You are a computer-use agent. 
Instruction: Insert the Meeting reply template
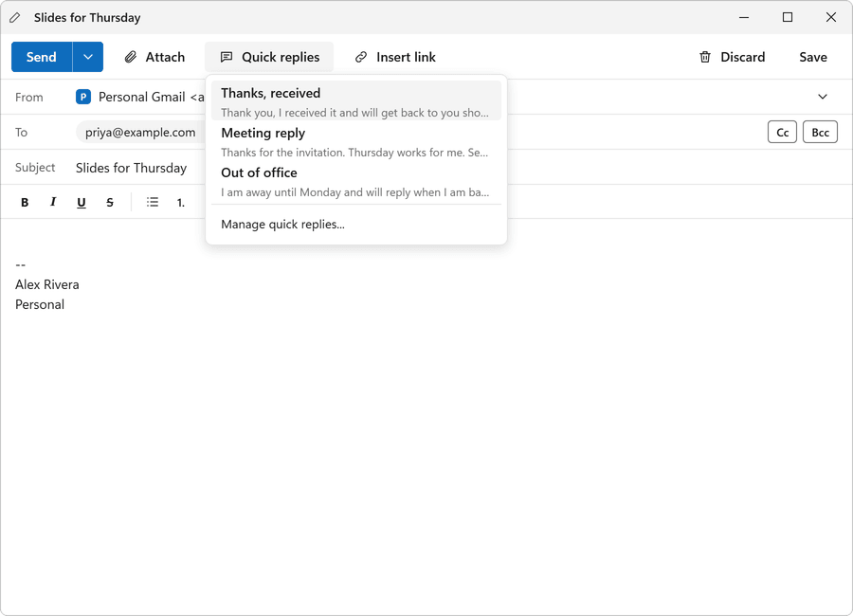tap(356, 141)
